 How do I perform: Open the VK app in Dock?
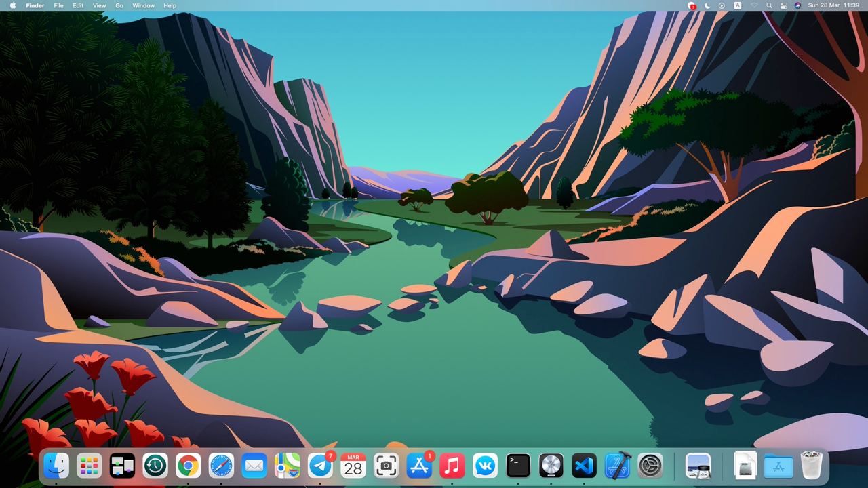tap(485, 466)
